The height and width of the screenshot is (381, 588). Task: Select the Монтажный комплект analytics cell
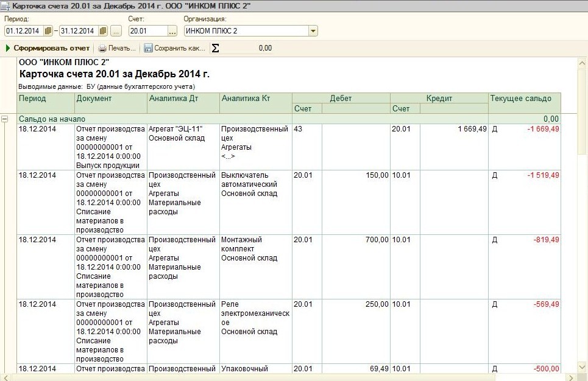255,250
